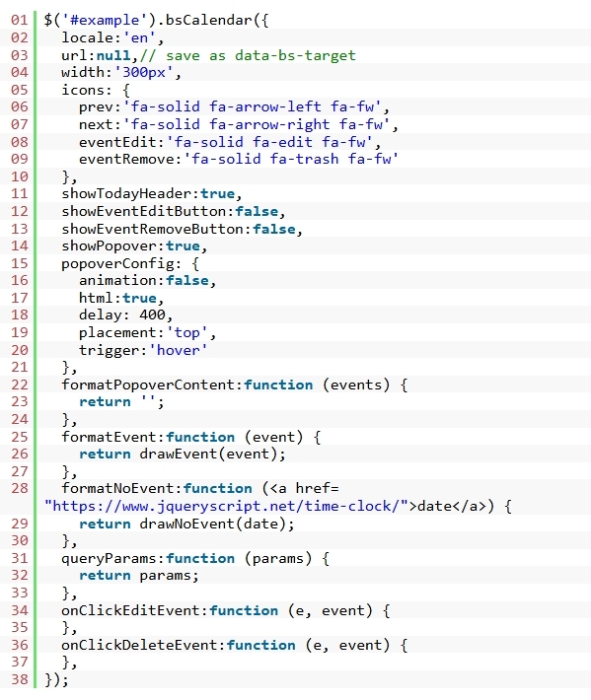Viewport: 591px width, 700px height.
Task: Click the queryParams property name
Action: pyautogui.click(x=109, y=558)
